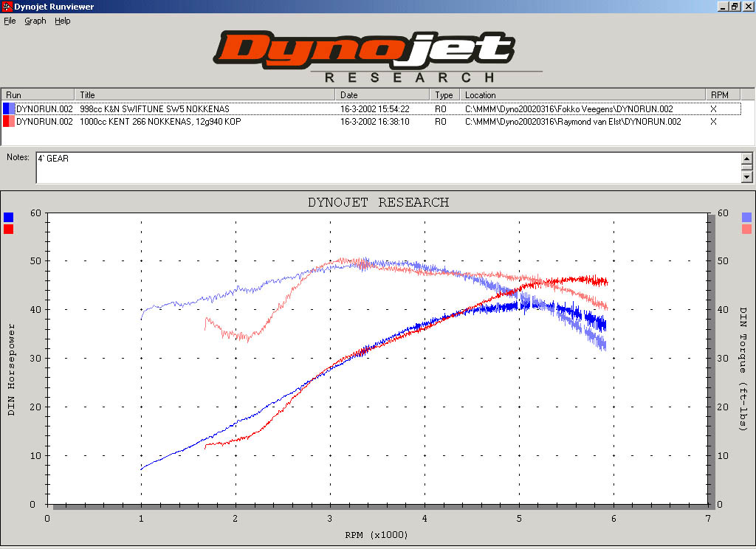Restore down the Runviewer window
Screen dimensions: 756x549
coord(734,7)
